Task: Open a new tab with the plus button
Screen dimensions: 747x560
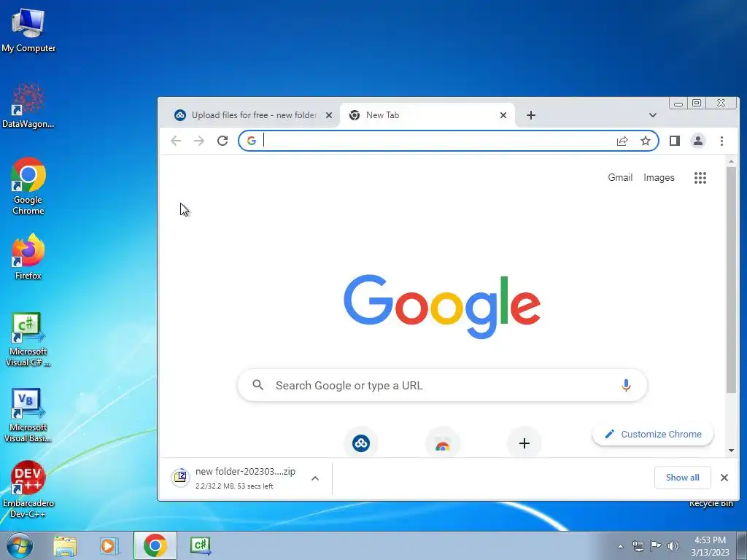Action: pos(531,115)
